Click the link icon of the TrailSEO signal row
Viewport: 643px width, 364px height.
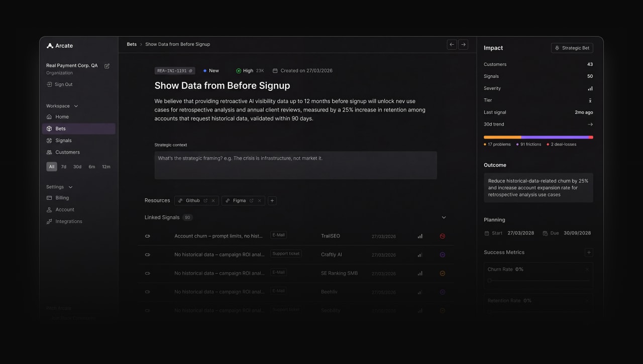tap(148, 236)
